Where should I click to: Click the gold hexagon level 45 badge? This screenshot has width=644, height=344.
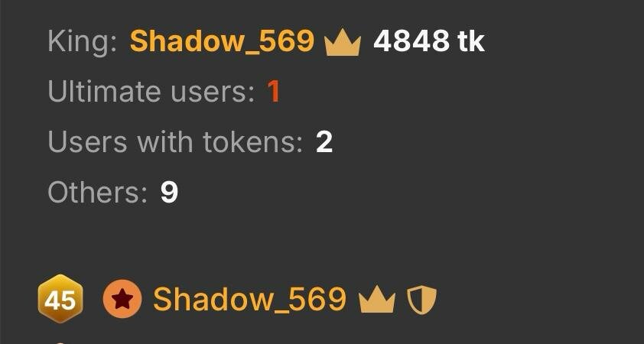click(60, 299)
